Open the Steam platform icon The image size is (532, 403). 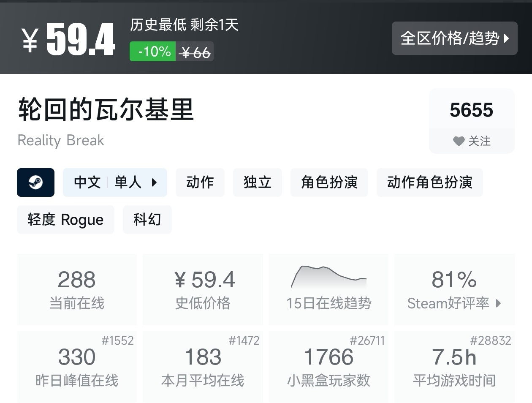(35, 182)
